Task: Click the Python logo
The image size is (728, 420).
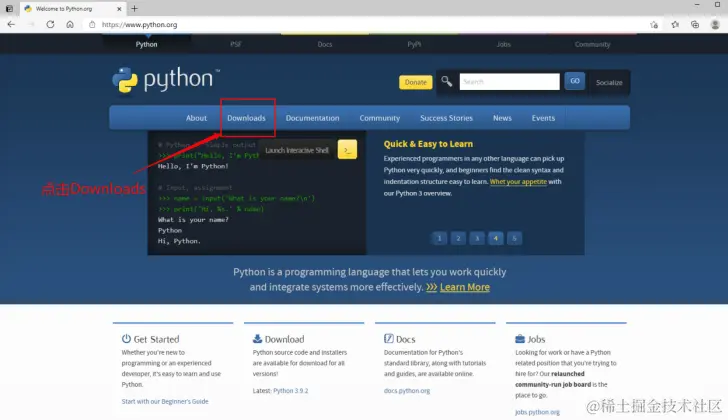Action: [166, 79]
